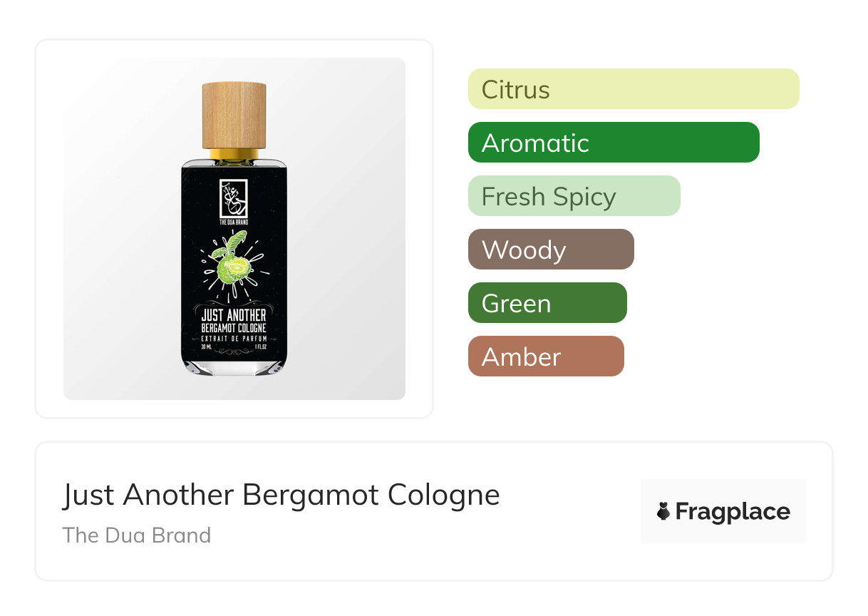Screen dimensions: 868x616
Task: Click the Fragplace wordmark text
Action: (733, 512)
